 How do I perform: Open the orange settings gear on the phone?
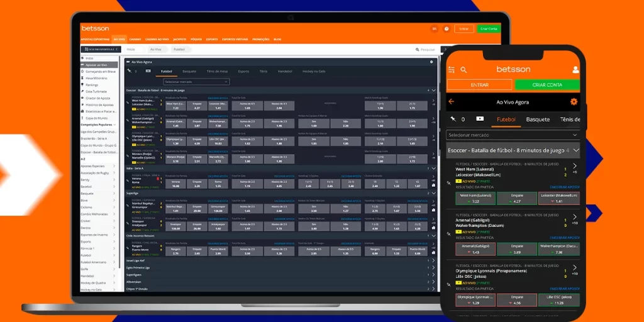(x=574, y=101)
